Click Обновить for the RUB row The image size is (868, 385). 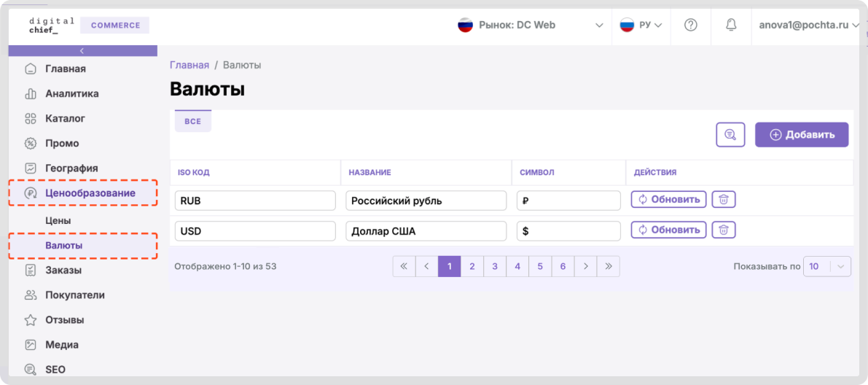pyautogui.click(x=669, y=199)
